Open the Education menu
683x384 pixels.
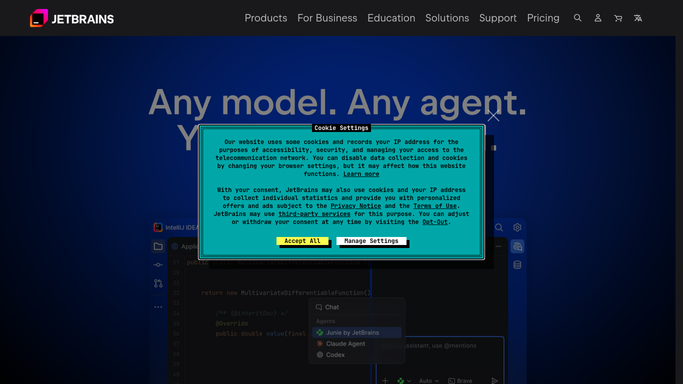391,18
